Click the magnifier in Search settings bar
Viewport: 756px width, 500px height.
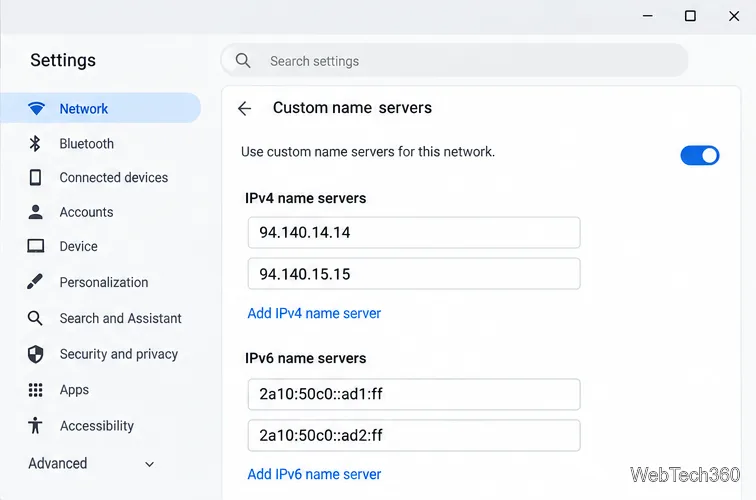tap(243, 61)
